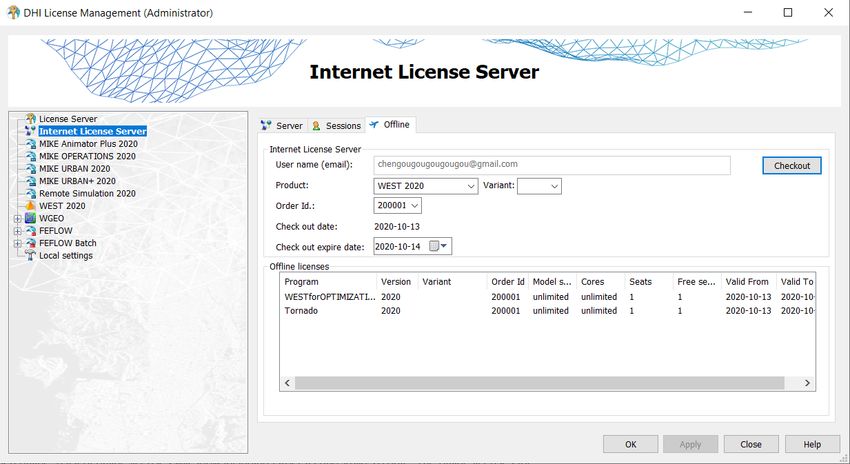
Task: Select Local settings tree item
Action: (66, 256)
